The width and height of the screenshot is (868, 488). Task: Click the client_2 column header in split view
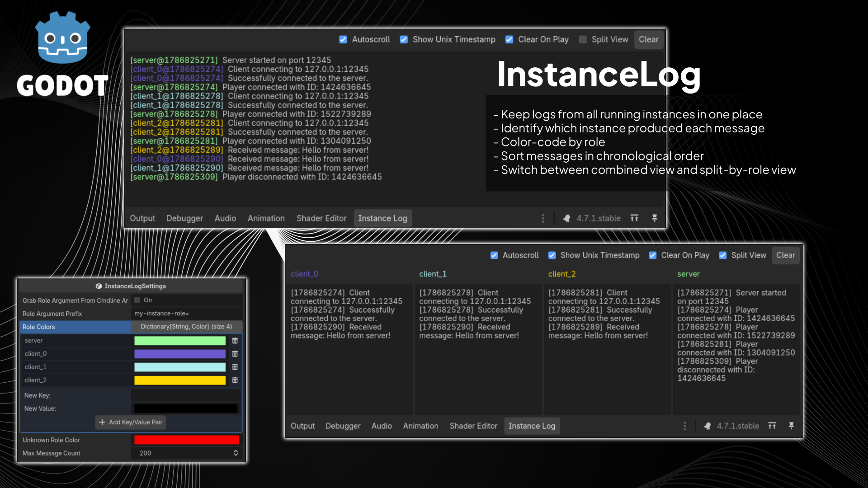click(x=562, y=274)
